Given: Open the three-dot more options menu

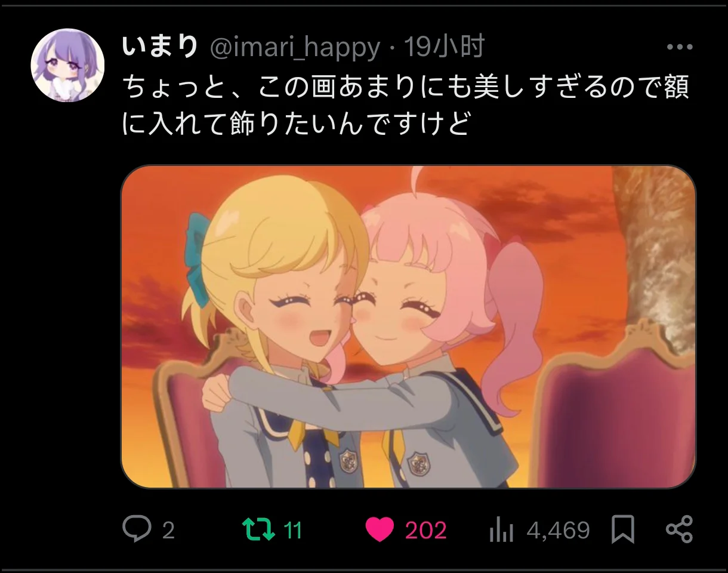Looking at the screenshot, I should [679, 47].
